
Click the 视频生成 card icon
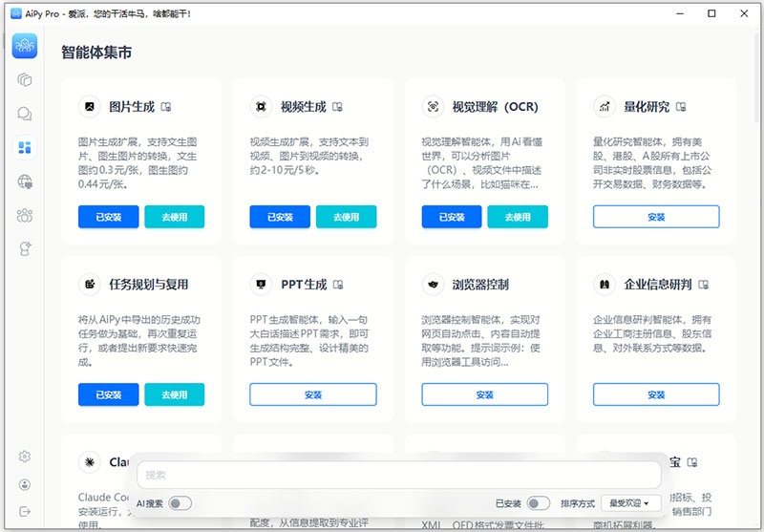pos(261,107)
